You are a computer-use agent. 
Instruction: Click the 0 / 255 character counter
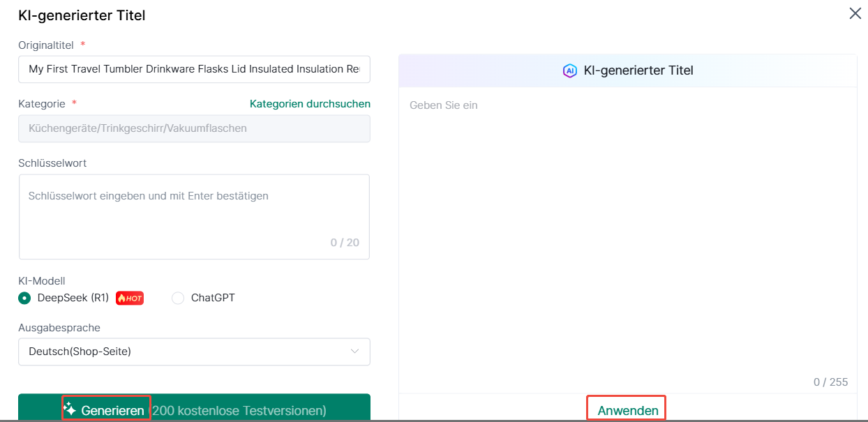830,382
